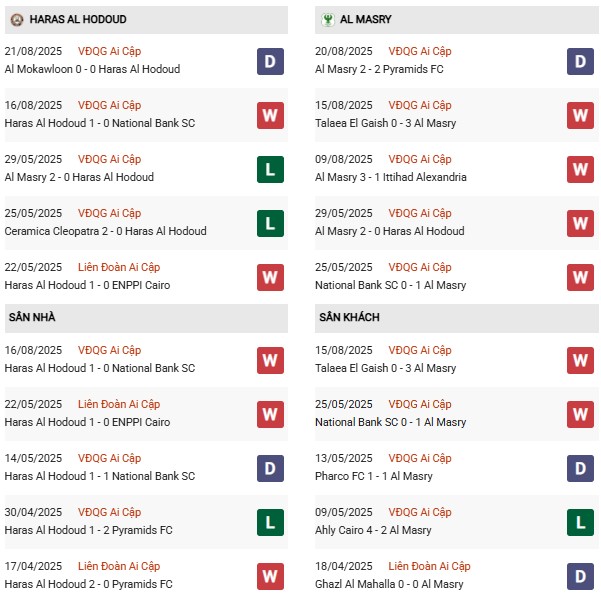Click the D badge for Ghazl Al Mahalla match
The height and width of the screenshot is (601, 601).
[580, 576]
